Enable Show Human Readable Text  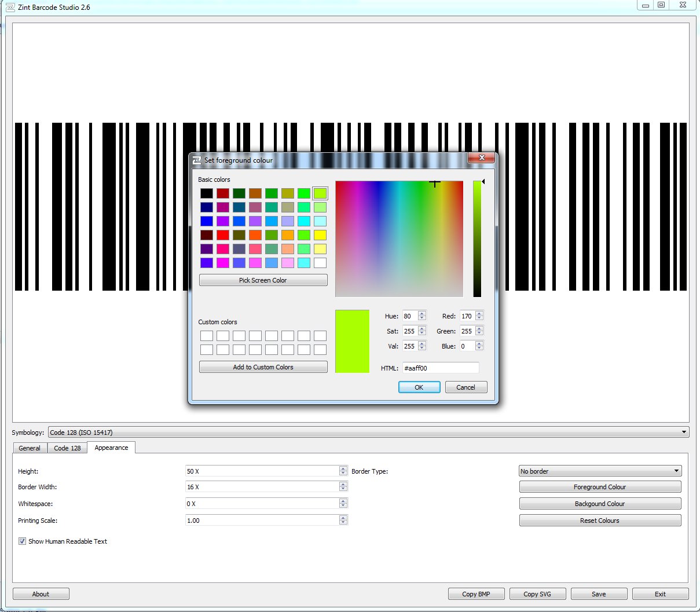coord(22,541)
